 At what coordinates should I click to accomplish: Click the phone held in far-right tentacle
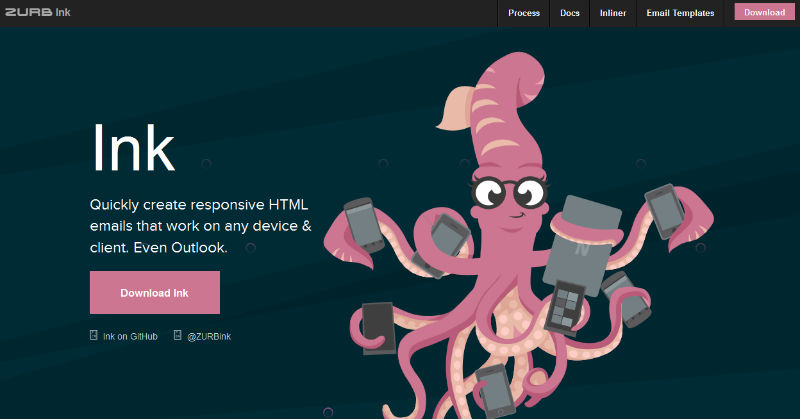point(665,210)
